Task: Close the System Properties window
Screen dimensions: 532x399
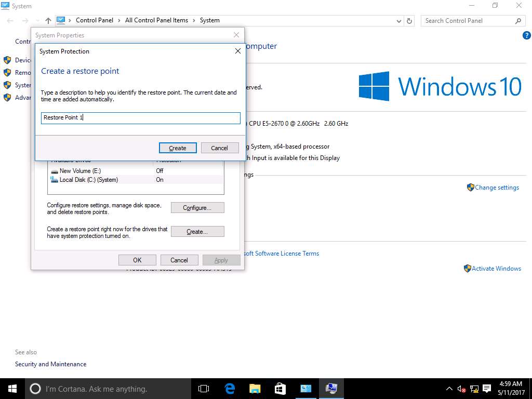Action: point(236,35)
